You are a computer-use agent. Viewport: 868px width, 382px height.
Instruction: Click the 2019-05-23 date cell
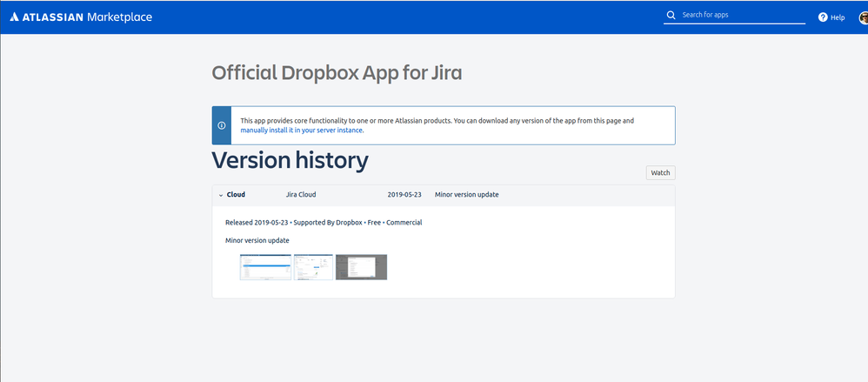[x=404, y=195]
